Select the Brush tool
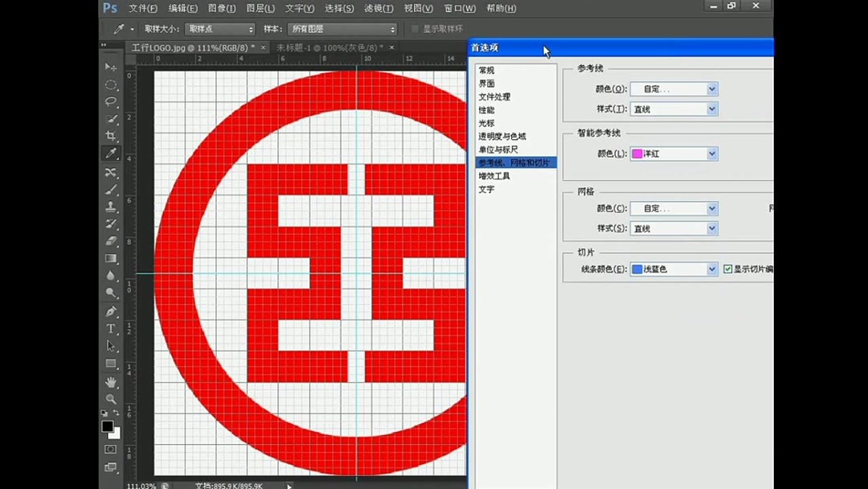Screen dimensions: 868x489 (x=111, y=189)
